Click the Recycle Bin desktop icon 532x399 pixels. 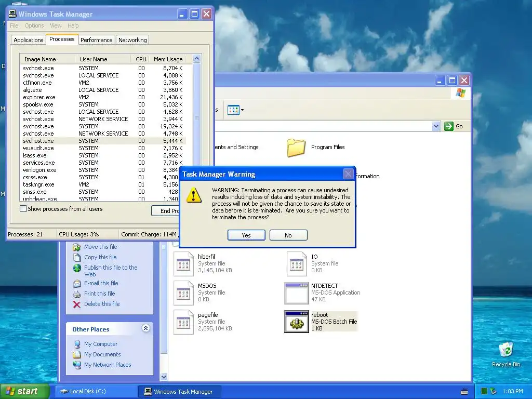click(506, 350)
